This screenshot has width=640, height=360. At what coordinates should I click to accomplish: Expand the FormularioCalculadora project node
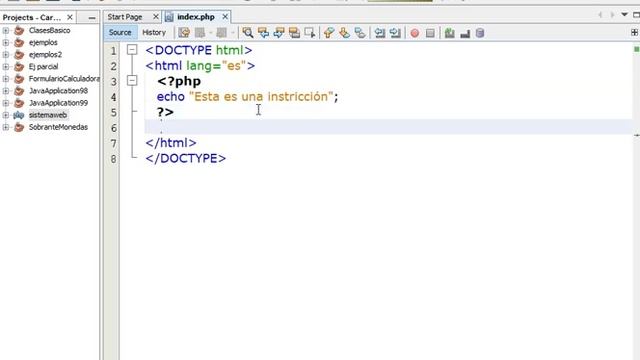click(6, 79)
